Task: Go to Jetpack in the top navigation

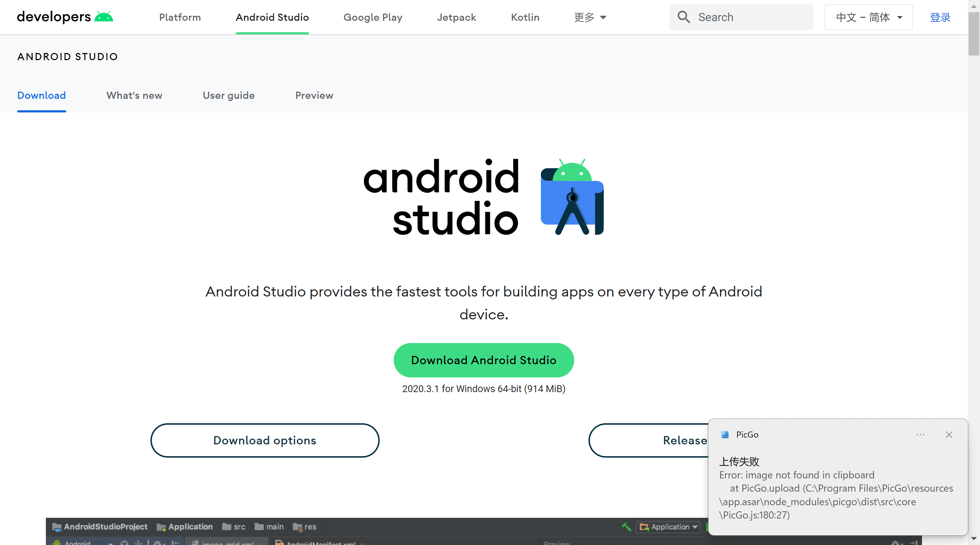Action: click(x=456, y=17)
